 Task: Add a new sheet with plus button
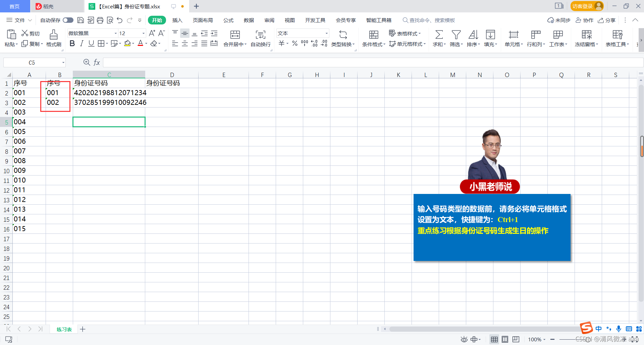click(x=83, y=329)
